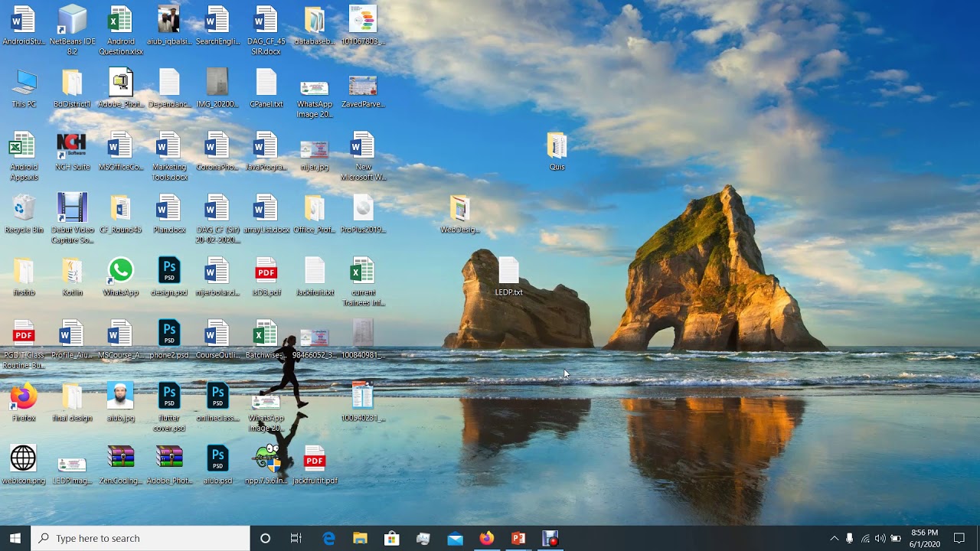Click the Task View taskbar button
The width and height of the screenshot is (980, 551).
(x=296, y=539)
